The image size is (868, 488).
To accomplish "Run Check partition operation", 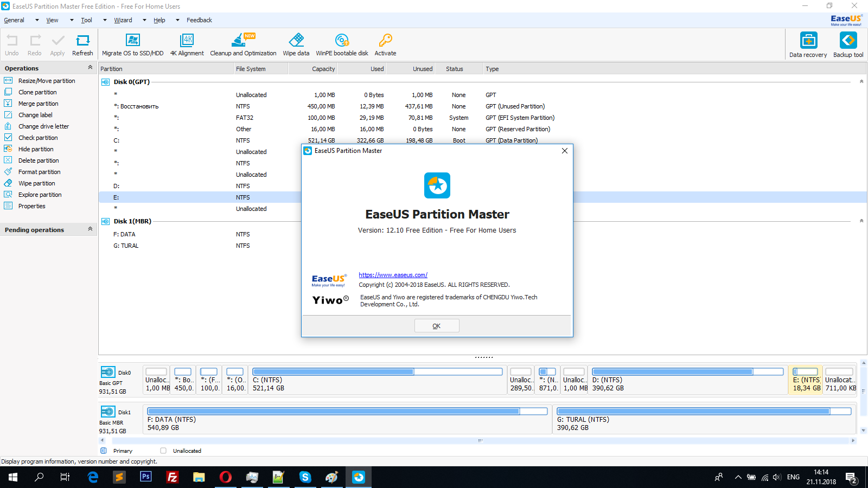I will click(38, 138).
